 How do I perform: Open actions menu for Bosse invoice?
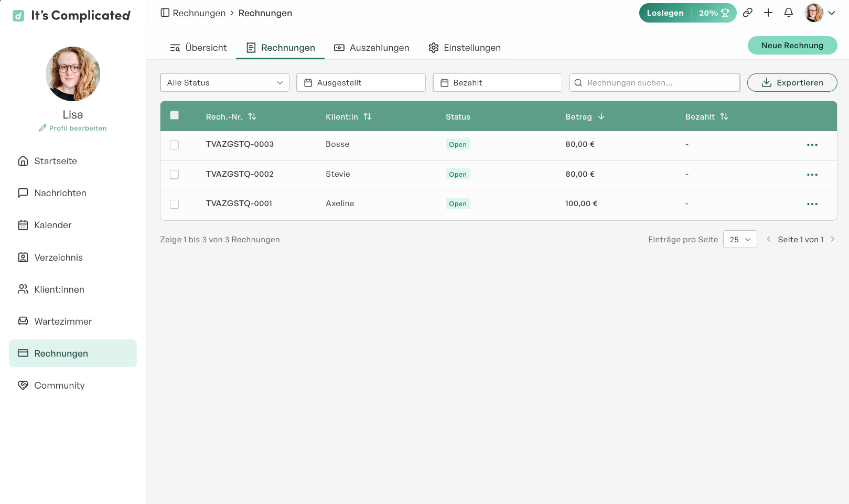tap(812, 145)
